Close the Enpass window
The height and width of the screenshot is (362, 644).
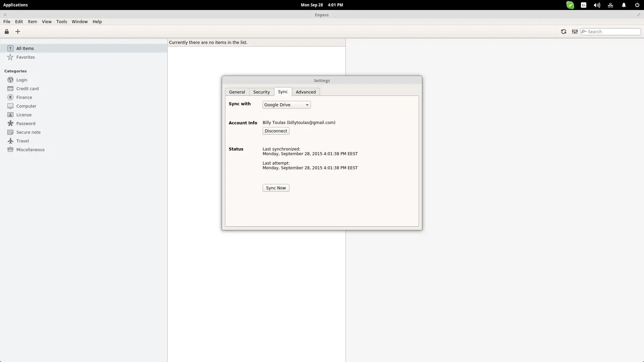[5, 15]
